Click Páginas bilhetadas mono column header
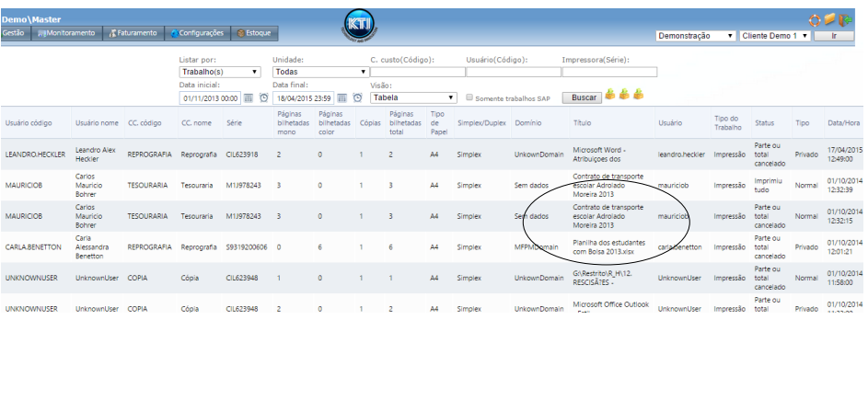Screen dimensions: 868x400 [x=294, y=123]
